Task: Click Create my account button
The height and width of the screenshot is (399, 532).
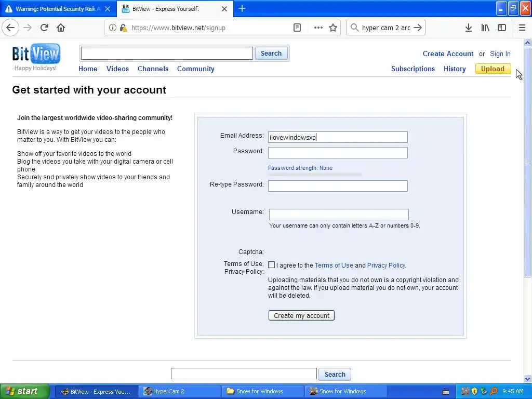Action: [301, 315]
